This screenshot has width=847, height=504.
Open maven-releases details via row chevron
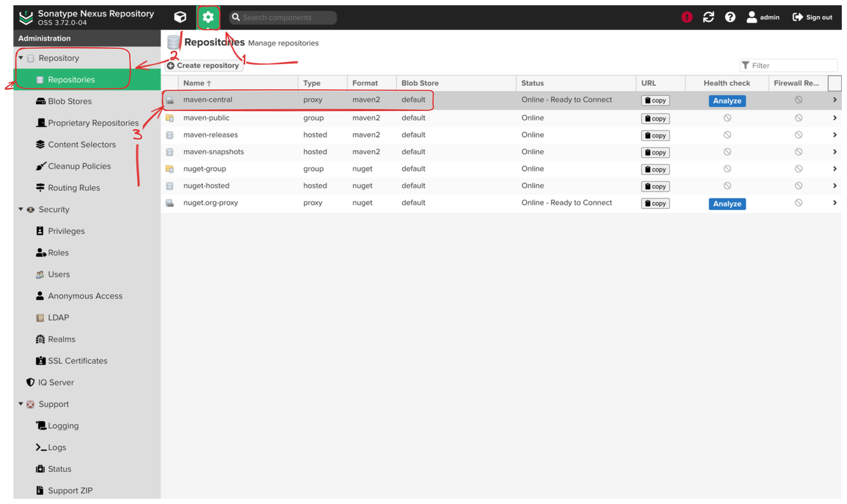[834, 135]
